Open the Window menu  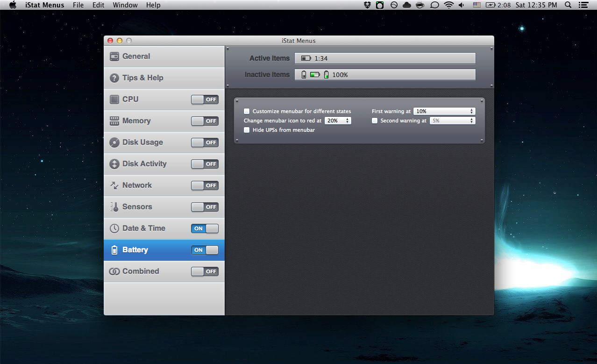point(125,5)
